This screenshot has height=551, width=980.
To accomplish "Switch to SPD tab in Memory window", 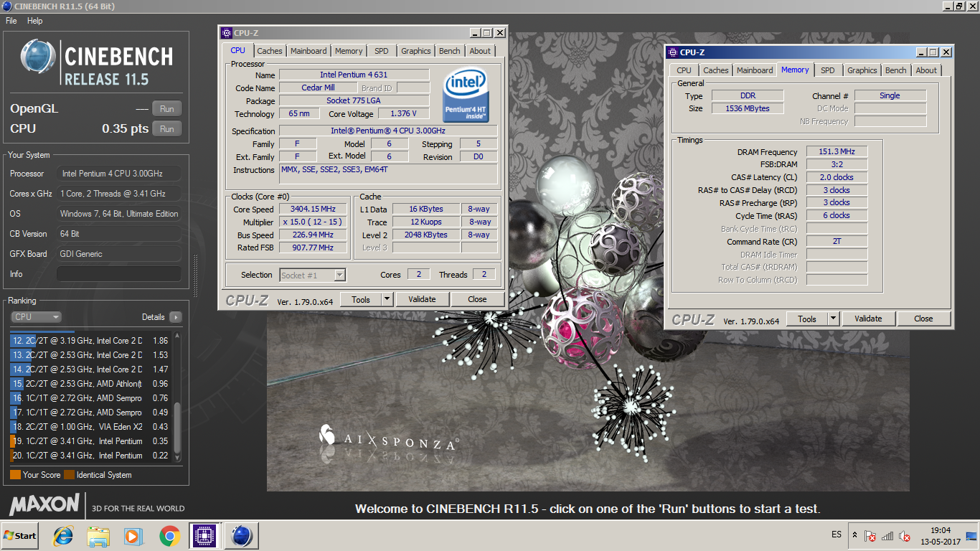I will pyautogui.click(x=828, y=70).
